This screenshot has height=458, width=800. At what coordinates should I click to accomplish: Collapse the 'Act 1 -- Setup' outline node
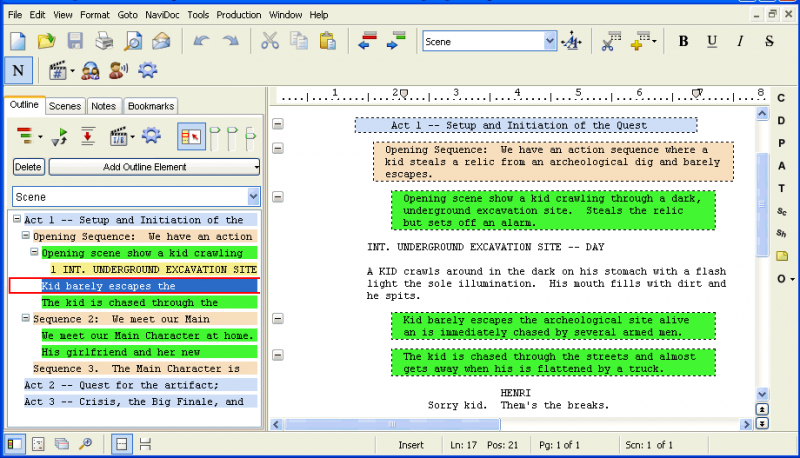coord(17,220)
